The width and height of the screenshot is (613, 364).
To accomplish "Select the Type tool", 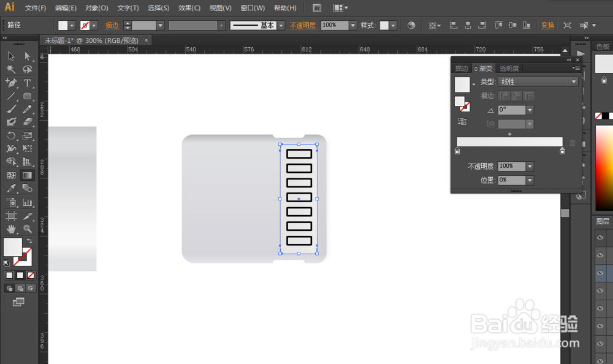I will (x=27, y=83).
